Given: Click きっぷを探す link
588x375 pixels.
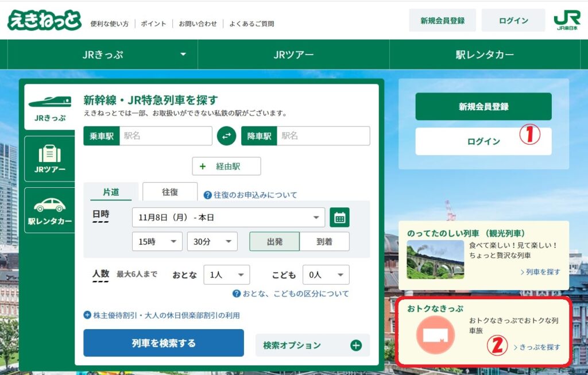Looking at the screenshot, I should 537,347.
